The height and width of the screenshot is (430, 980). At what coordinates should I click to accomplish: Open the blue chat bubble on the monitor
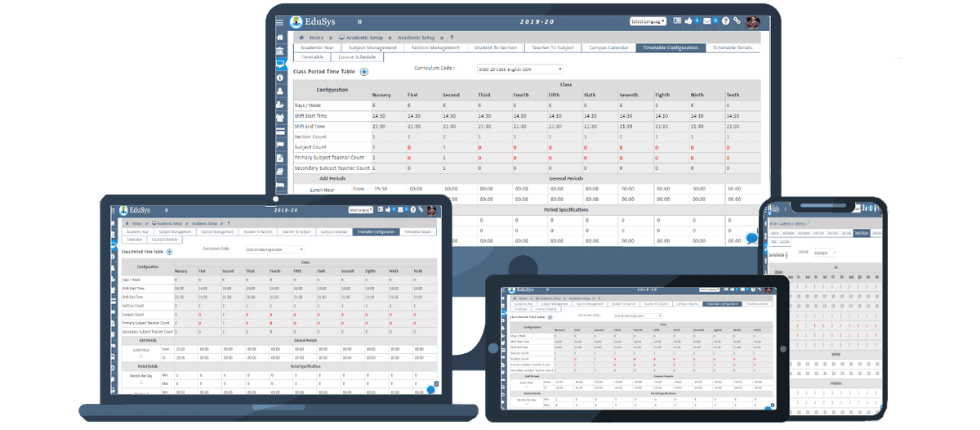click(x=752, y=238)
